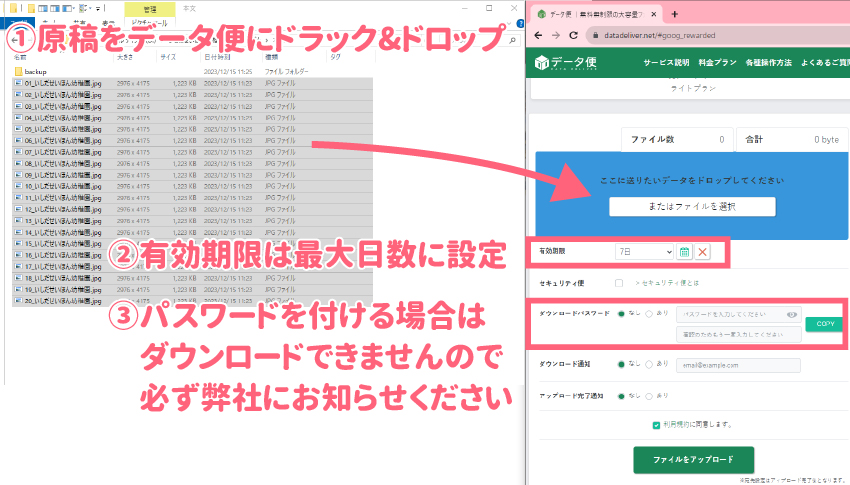Image resolution: width=850 pixels, height=485 pixels.
Task: Select あり for ダウンロード通知
Action: pos(649,364)
